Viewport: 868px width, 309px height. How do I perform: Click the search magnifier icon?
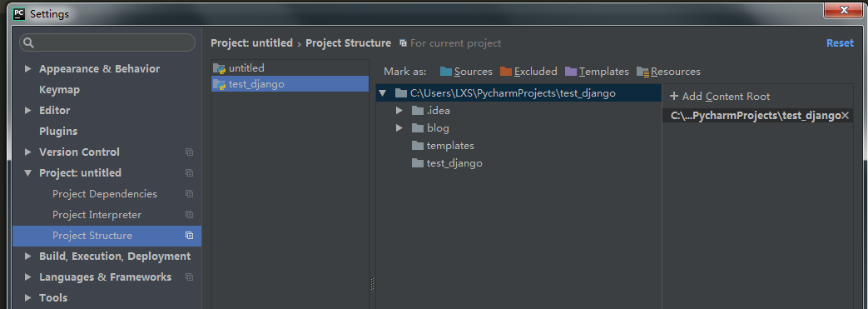(x=29, y=42)
